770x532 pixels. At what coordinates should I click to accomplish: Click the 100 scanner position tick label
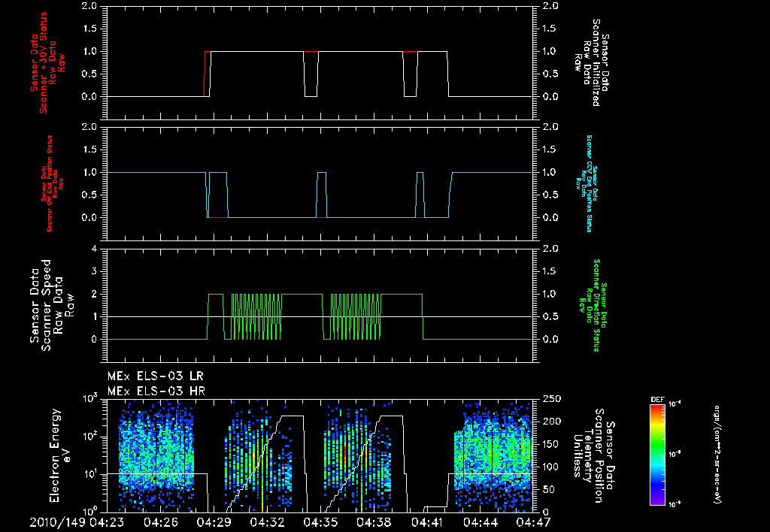(x=551, y=467)
